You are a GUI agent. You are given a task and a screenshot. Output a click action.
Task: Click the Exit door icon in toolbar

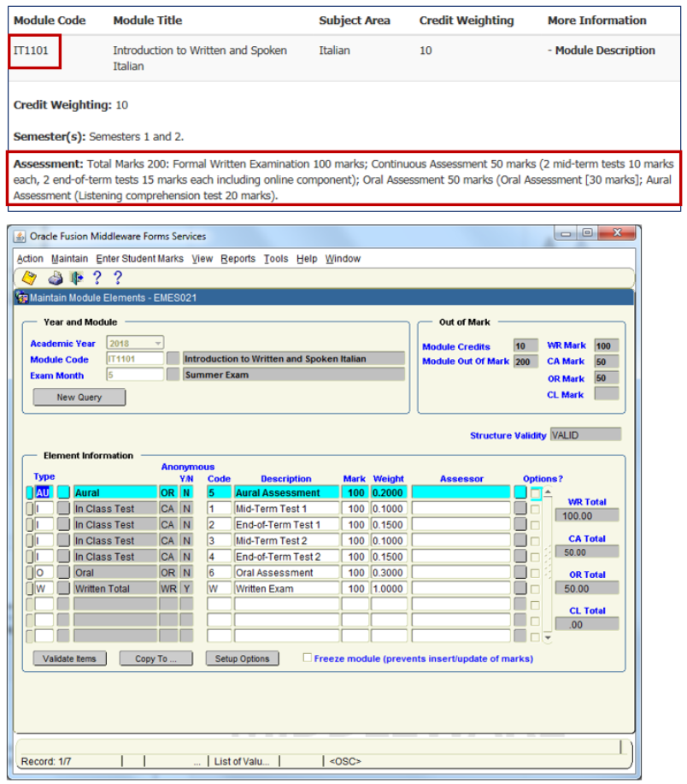[75, 278]
